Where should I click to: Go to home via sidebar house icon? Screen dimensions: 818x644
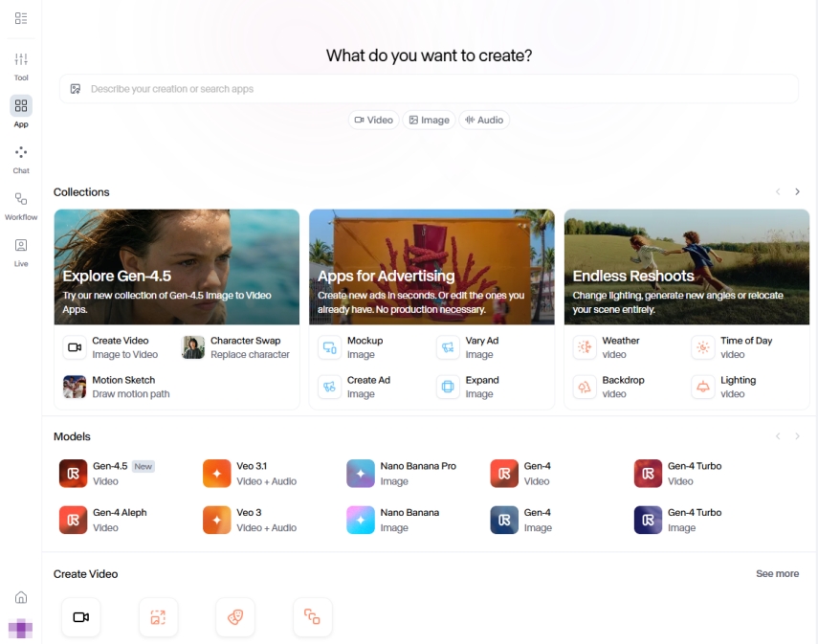[21, 597]
